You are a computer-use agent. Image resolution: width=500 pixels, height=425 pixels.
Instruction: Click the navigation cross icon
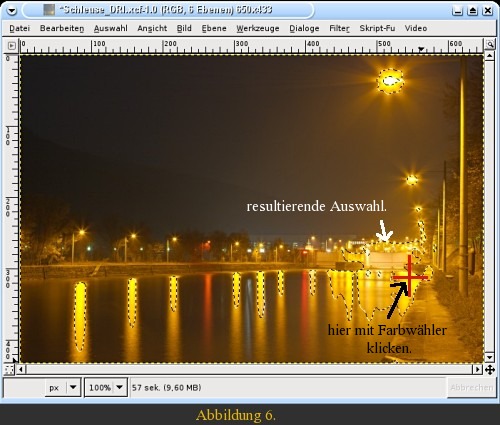490,369
